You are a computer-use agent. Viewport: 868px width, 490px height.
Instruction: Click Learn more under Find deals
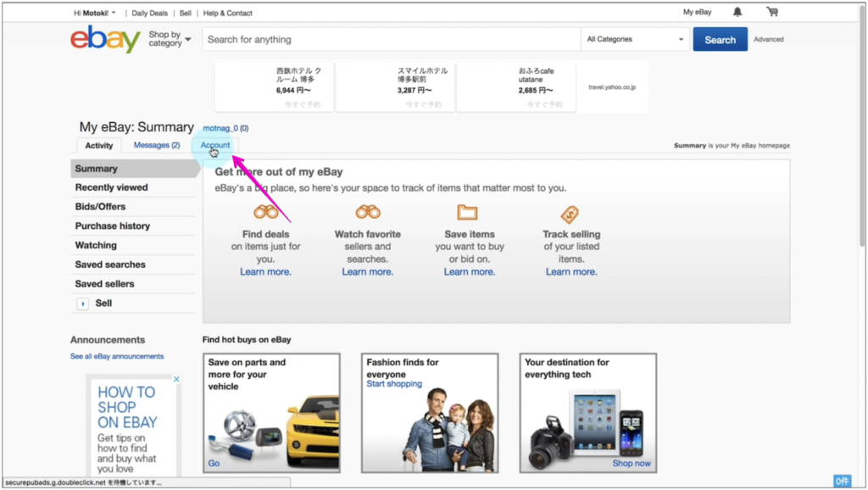pyautogui.click(x=265, y=272)
